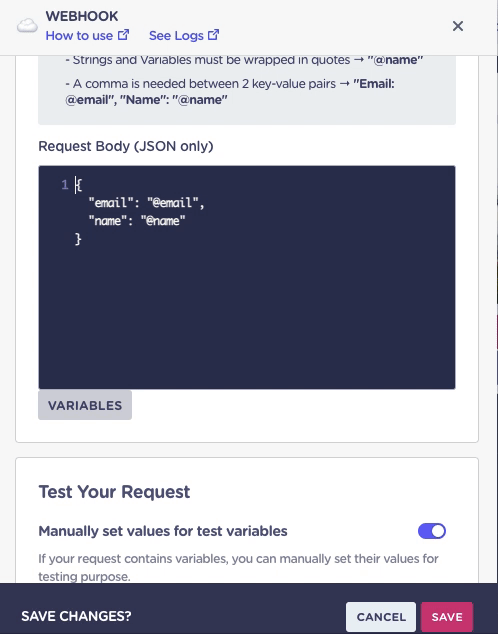Viewport: 498px width, 634px height.
Task: Click the Test Your Request heading
Action: pyautogui.click(x=114, y=492)
